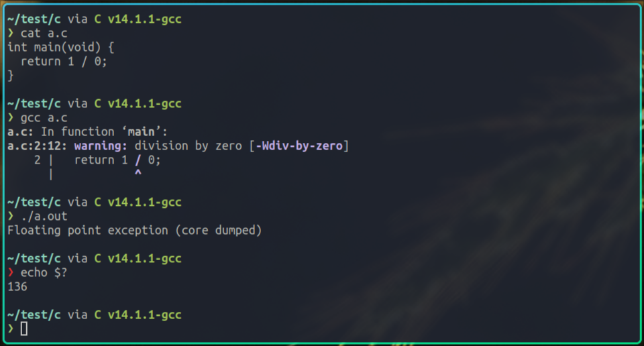The image size is (644, 346).
Task: Click the exit code 136 output
Action: click(x=17, y=286)
